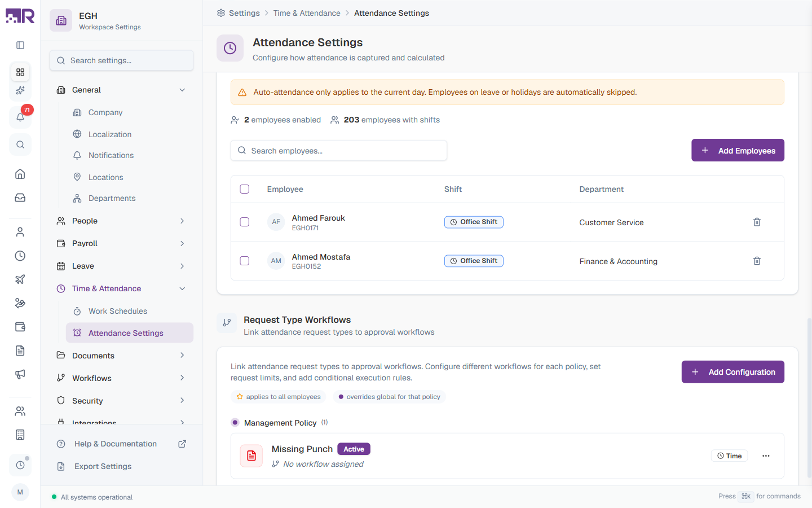Tick the Ahmed Mostafa row checkbox
The image size is (812, 508).
coord(245,261)
